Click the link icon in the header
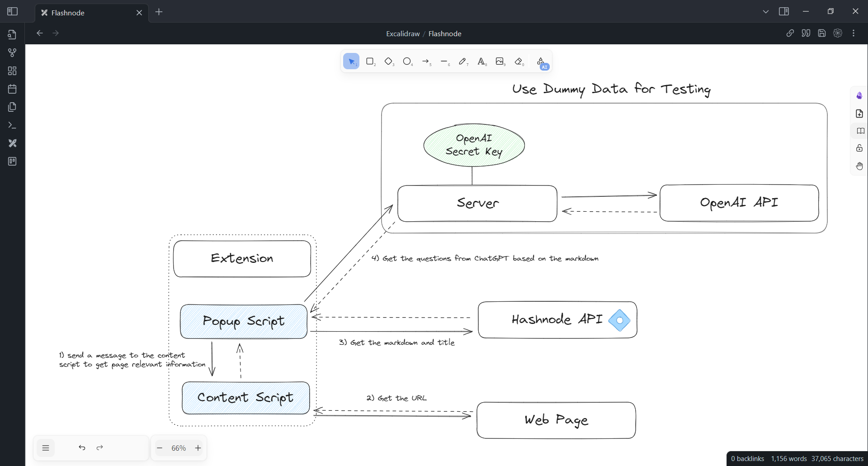 [x=790, y=33]
